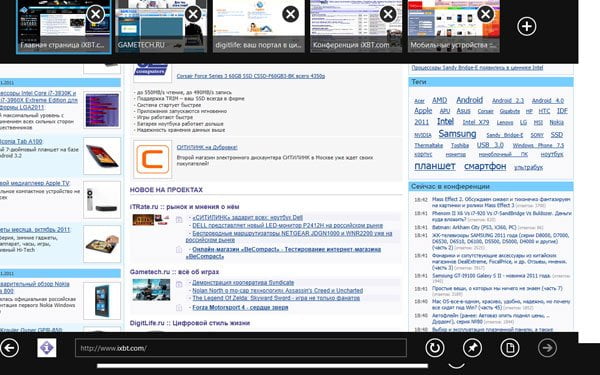Expand the icon beside the BeCompact headline
The image size is (600, 375).
179,249
